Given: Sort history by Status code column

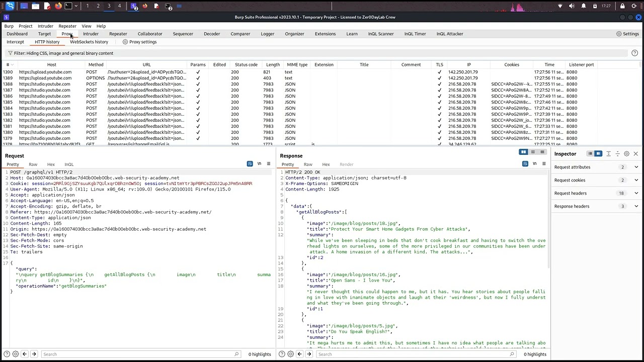Looking at the screenshot, I should point(246,64).
